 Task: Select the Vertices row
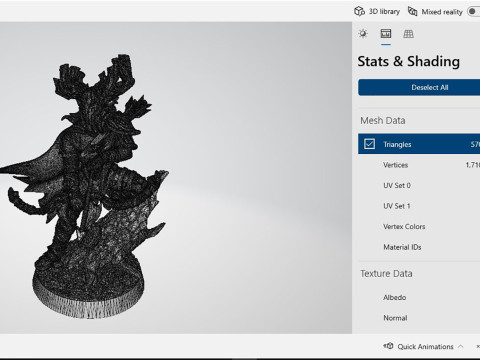(x=419, y=165)
